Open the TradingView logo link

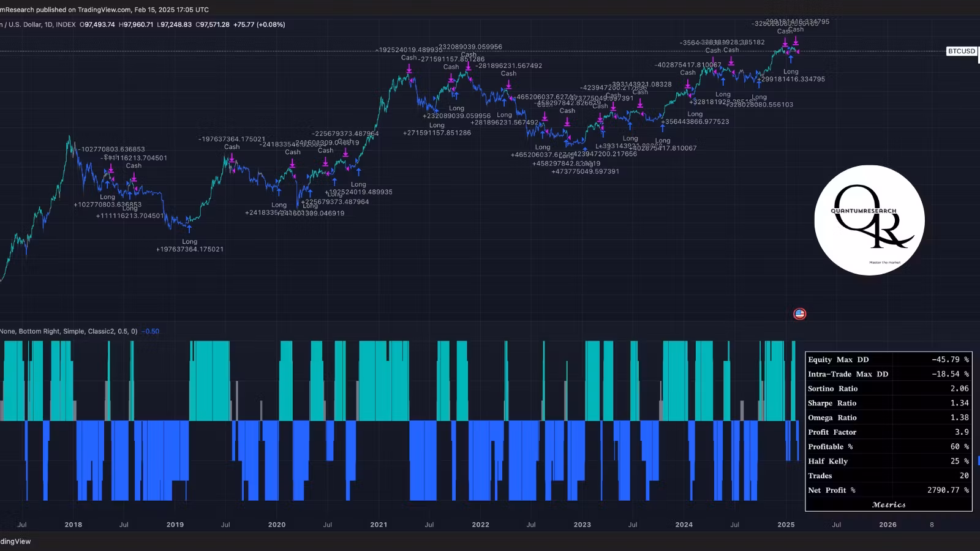pyautogui.click(x=15, y=541)
